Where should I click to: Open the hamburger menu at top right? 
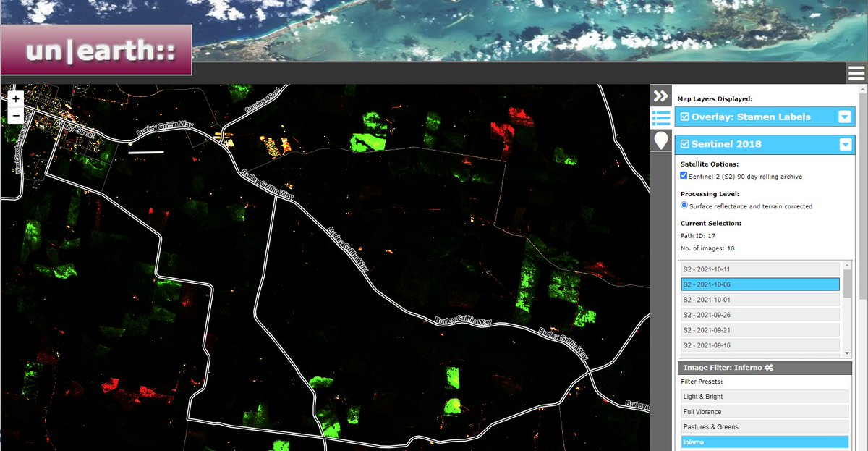click(x=856, y=72)
